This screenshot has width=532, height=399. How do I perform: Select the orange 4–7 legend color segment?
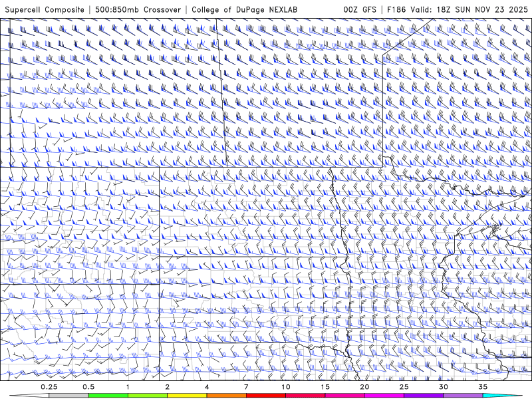pyautogui.click(x=226, y=396)
